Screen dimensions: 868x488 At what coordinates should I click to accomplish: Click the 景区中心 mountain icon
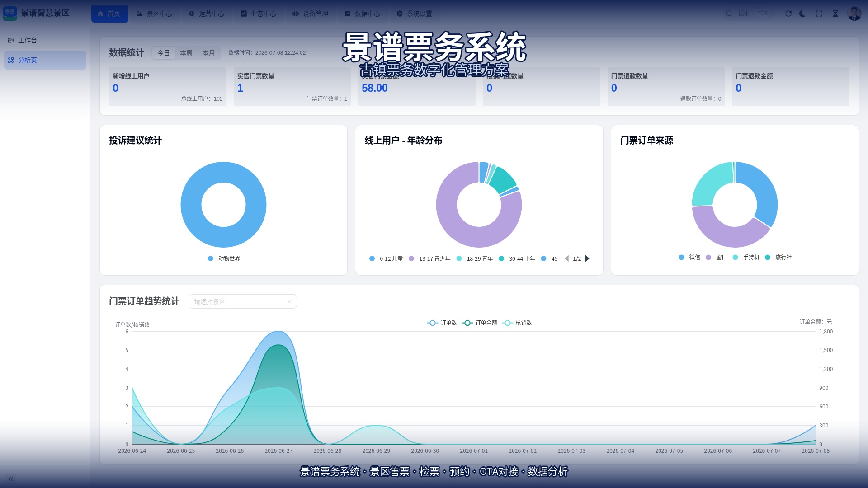(140, 14)
